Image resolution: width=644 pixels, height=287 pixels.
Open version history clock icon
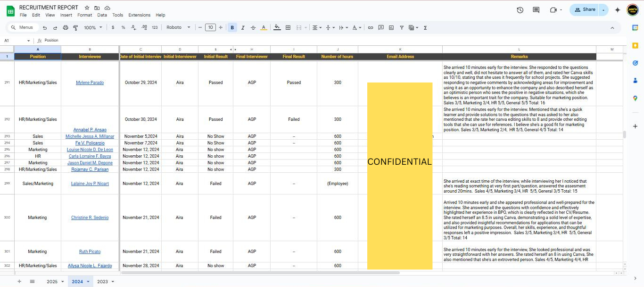(x=520, y=10)
